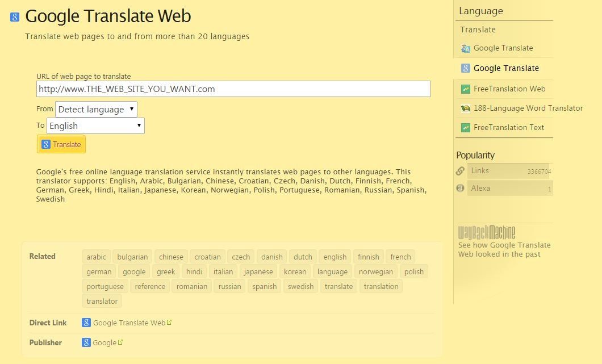Click the Google icon next to Publisher
602x364 pixels.
86,342
